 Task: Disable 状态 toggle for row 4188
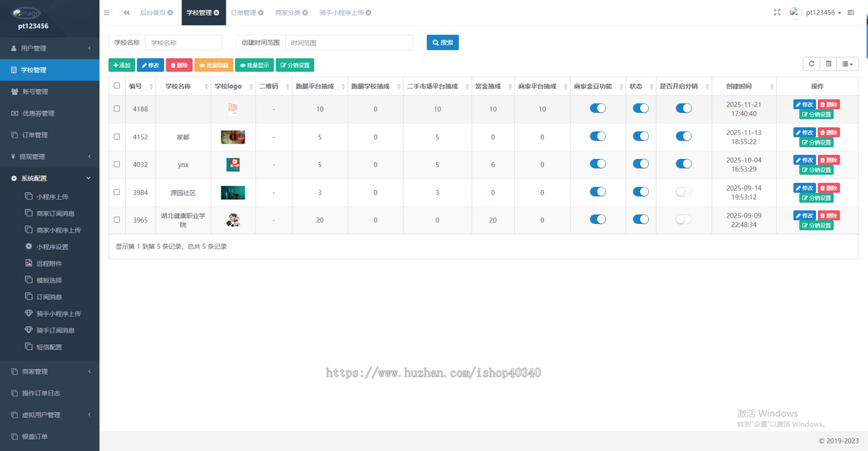[x=641, y=108]
